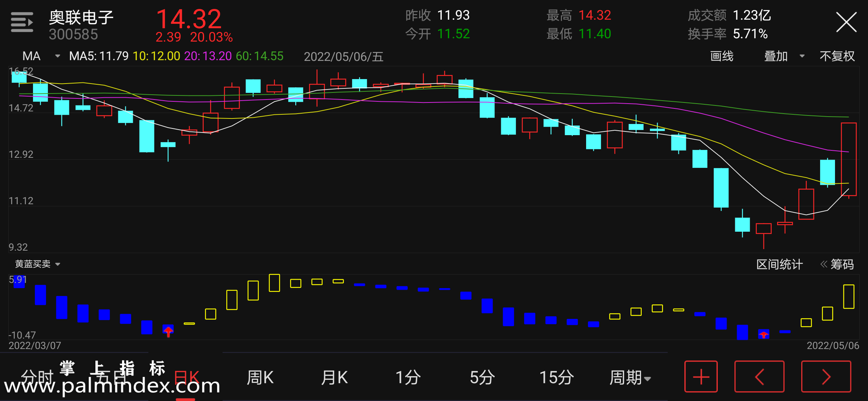Click the start date 2022/03/07
The width and height of the screenshot is (868, 401).
click(x=35, y=346)
